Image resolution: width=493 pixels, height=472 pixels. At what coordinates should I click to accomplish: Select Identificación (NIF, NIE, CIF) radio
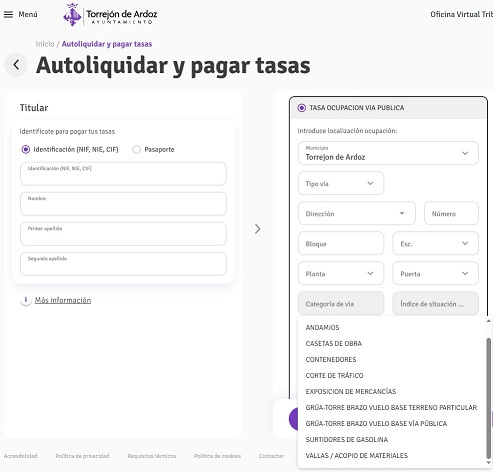click(x=25, y=149)
